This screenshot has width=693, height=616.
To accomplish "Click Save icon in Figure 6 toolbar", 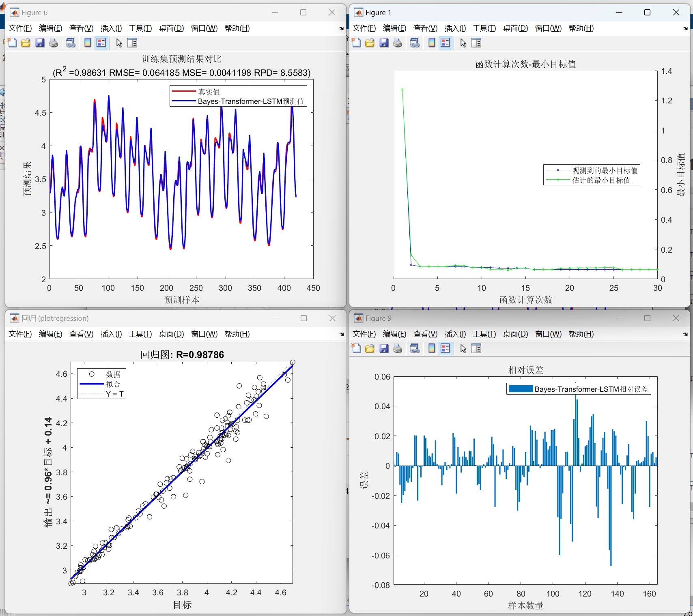I will click(x=40, y=43).
